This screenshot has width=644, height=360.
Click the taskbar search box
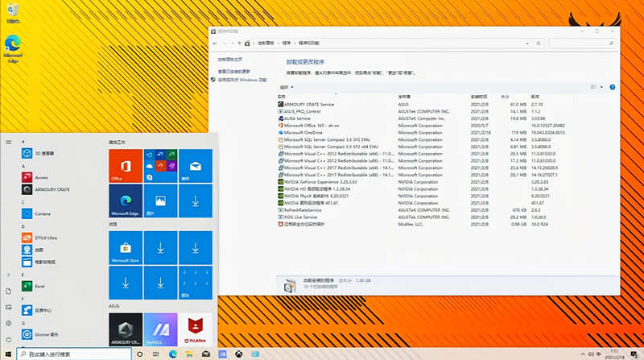coord(74,354)
